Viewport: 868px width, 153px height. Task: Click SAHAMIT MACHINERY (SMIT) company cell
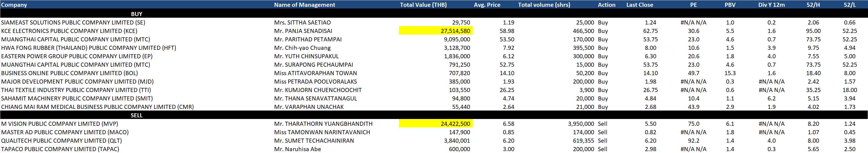[77, 98]
